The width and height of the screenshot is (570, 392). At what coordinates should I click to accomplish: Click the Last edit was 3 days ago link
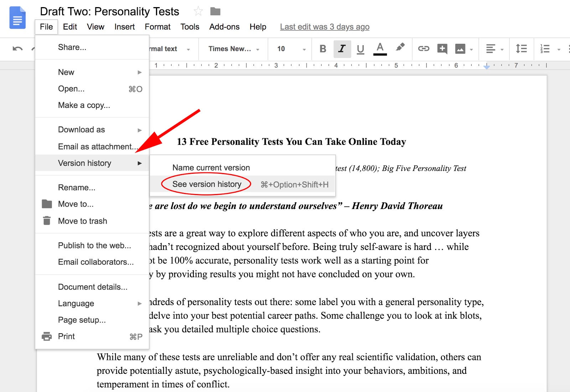point(325,27)
